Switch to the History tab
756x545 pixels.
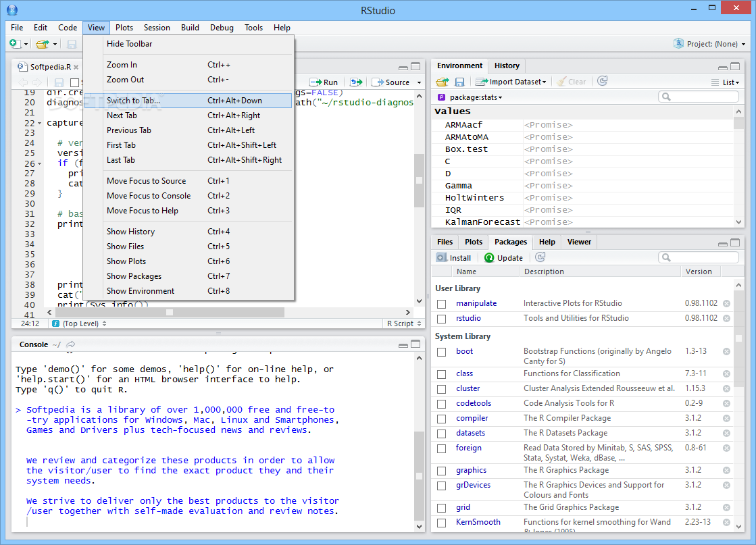pos(507,66)
